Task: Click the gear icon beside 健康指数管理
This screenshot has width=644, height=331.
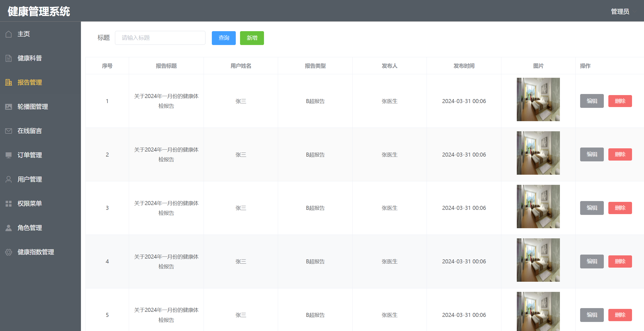Action: pos(9,252)
